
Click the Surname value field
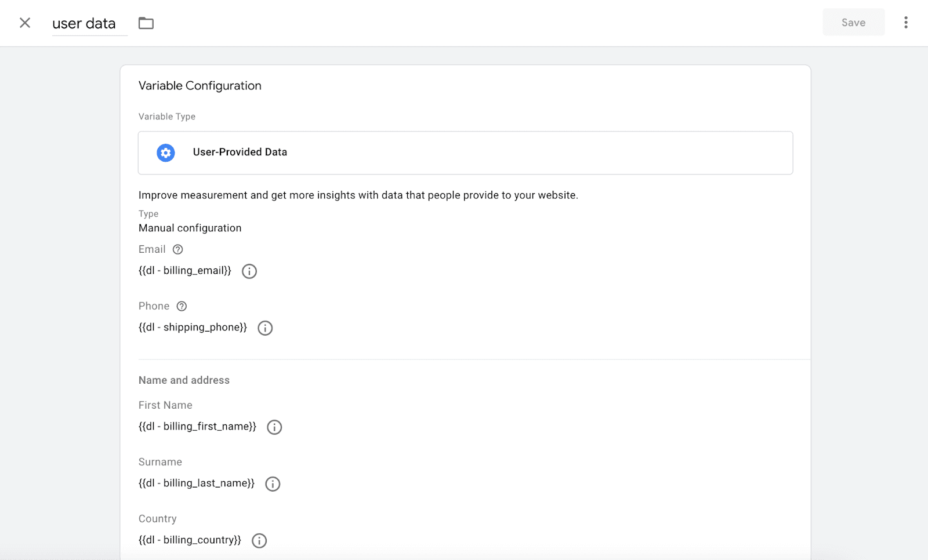click(196, 482)
